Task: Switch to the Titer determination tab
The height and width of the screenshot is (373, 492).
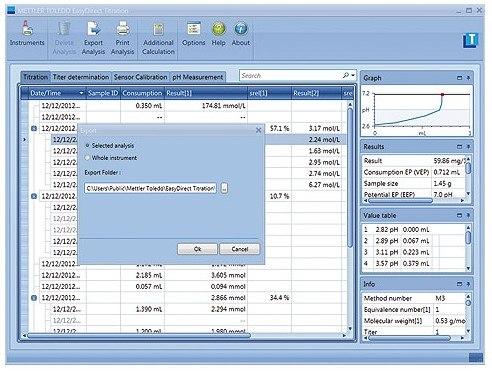Action: (x=81, y=77)
